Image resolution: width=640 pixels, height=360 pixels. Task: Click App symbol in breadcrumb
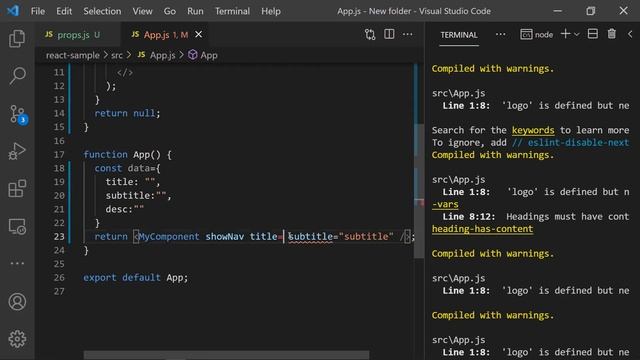203,55
